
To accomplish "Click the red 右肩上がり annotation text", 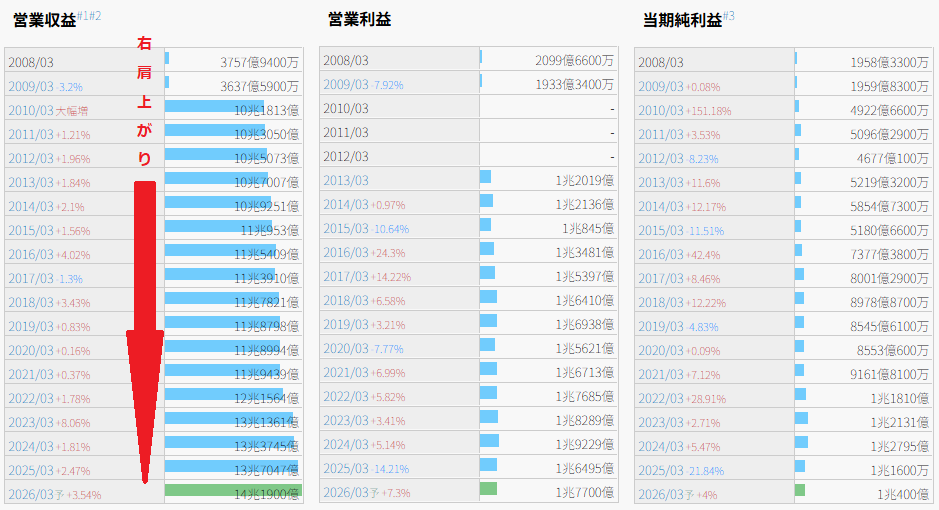I will [x=145, y=100].
